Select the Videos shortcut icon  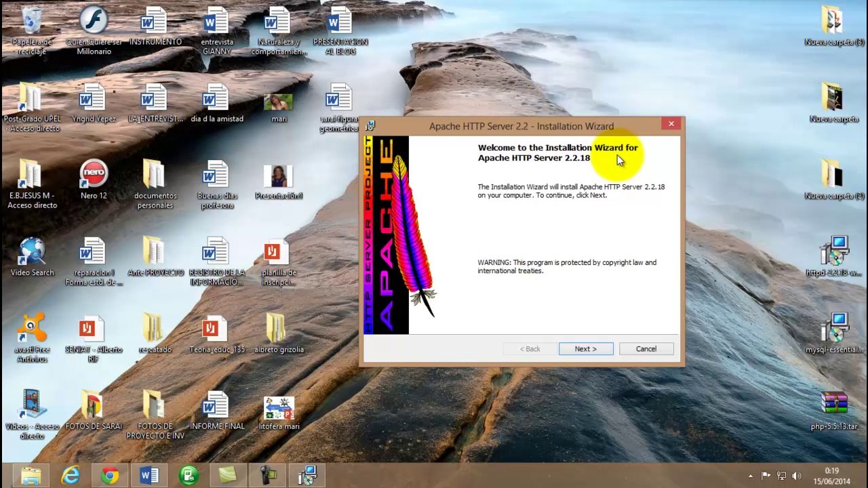click(32, 415)
